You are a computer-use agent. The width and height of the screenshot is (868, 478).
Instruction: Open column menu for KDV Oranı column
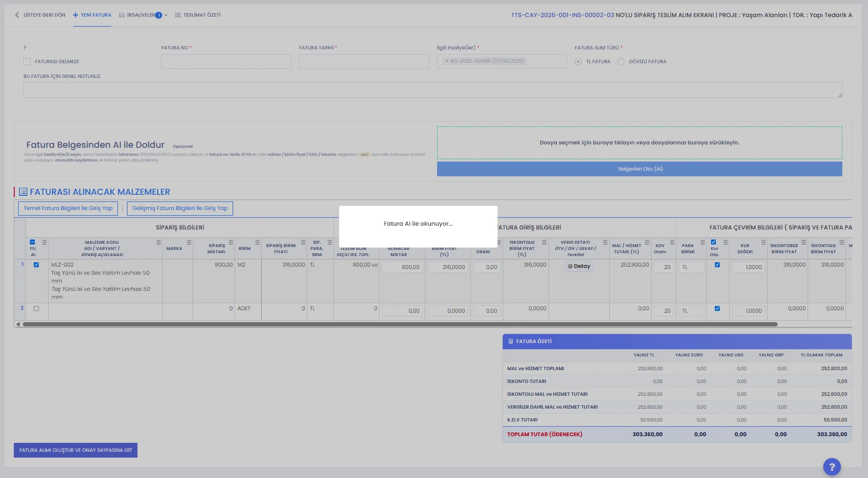point(672,242)
